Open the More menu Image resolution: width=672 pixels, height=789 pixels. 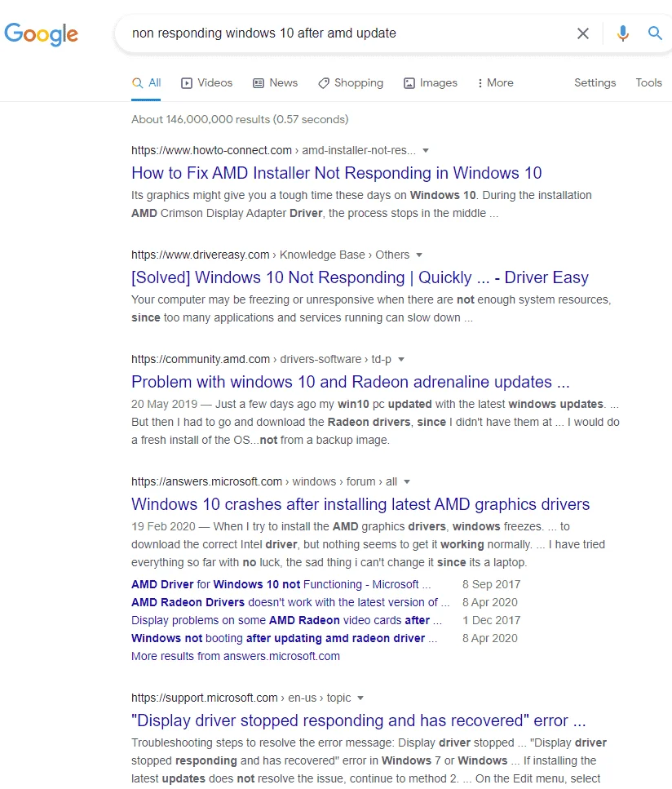(x=496, y=82)
